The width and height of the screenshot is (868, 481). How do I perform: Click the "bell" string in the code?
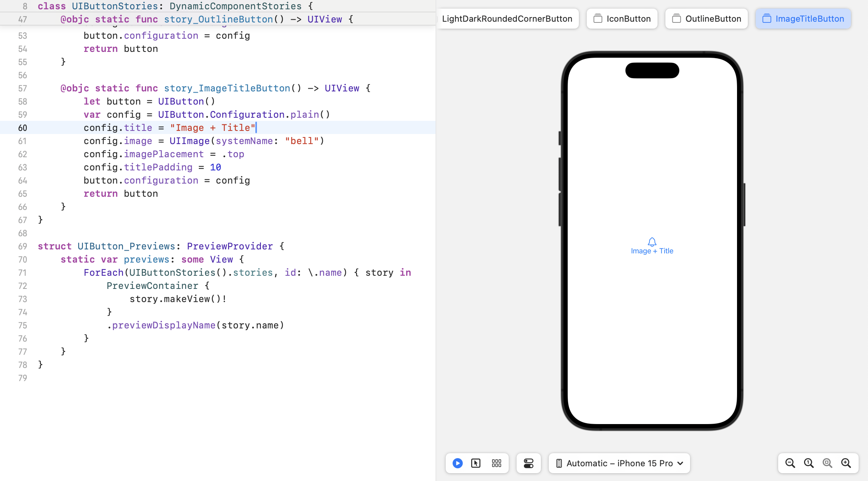click(301, 141)
